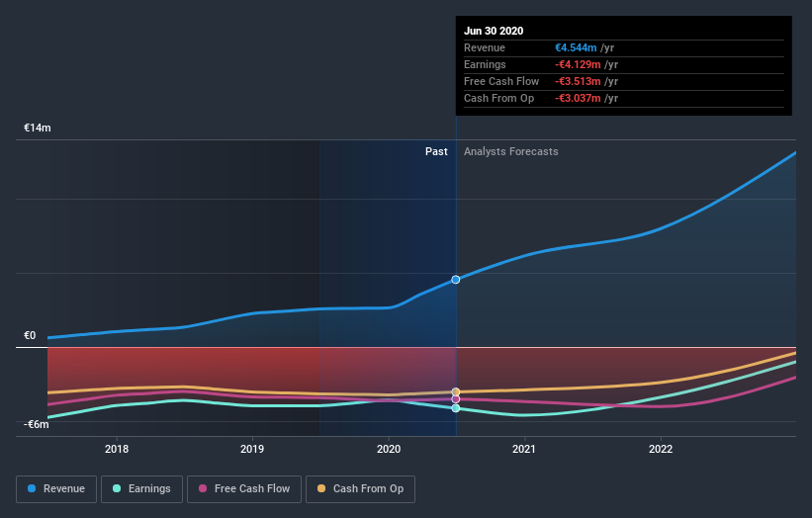Select the 2019 x-axis label
The image size is (812, 518).
point(252,449)
